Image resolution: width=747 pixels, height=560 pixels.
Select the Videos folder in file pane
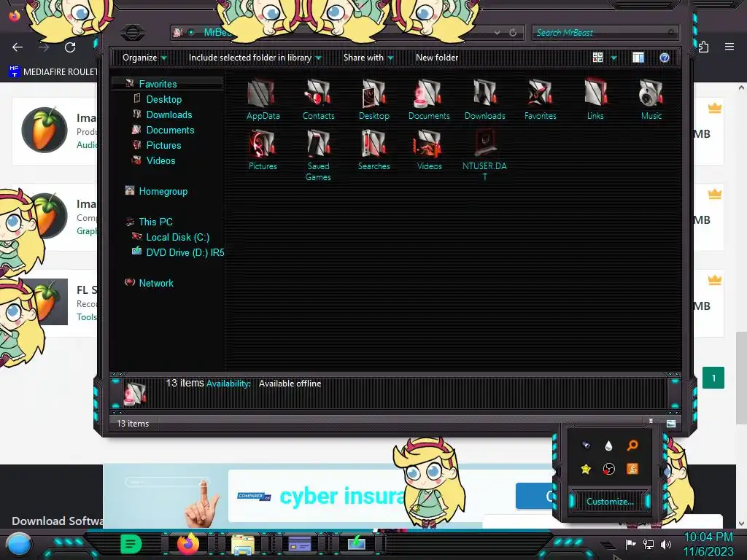[x=429, y=150]
